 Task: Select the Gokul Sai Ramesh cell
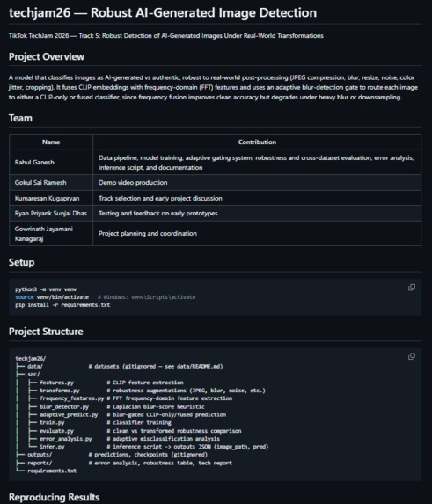(51, 183)
